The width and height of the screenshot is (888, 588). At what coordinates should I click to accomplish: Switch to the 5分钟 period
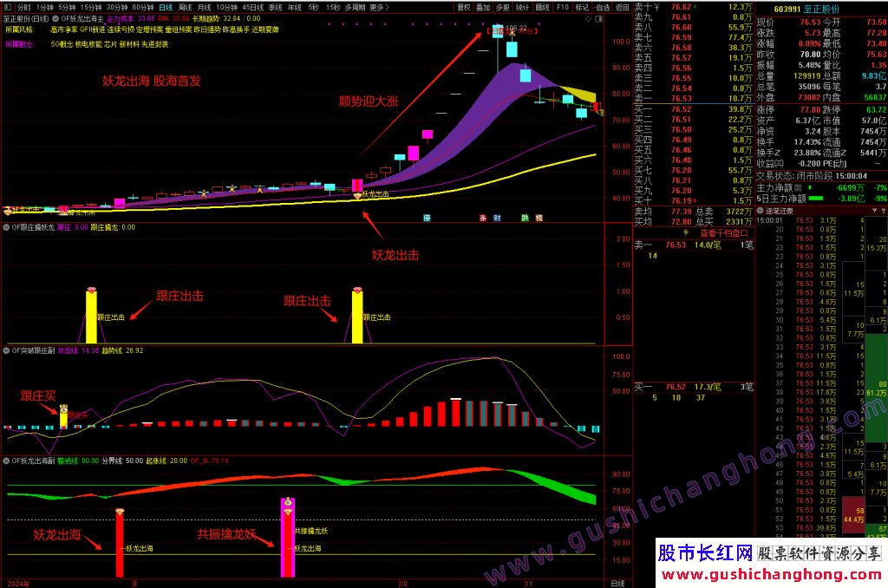pos(67,7)
